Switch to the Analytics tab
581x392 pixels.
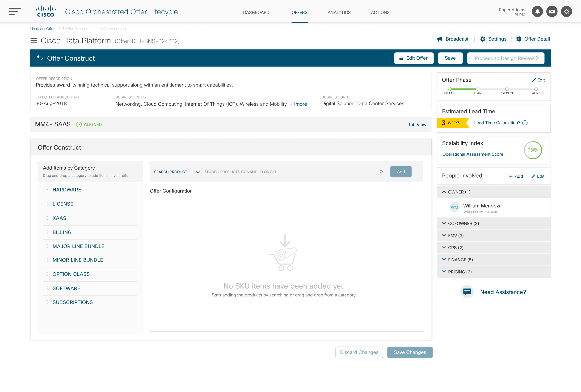tap(339, 12)
